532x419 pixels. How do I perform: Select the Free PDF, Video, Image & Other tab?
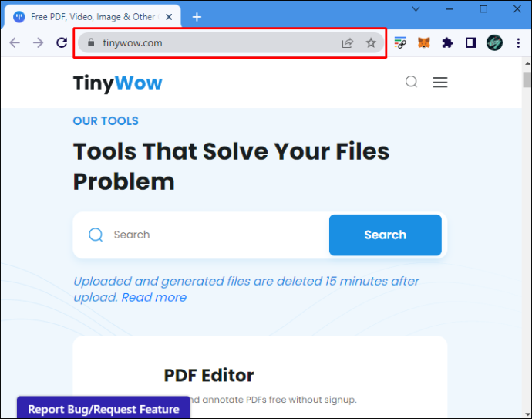pos(93,17)
